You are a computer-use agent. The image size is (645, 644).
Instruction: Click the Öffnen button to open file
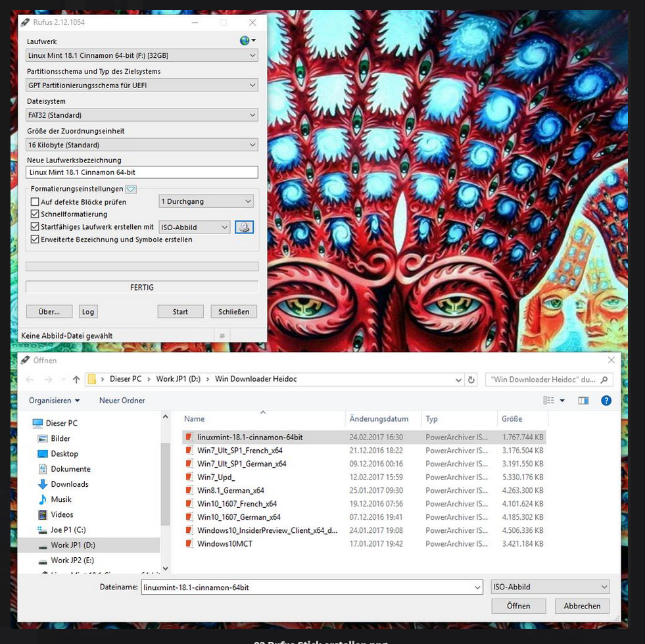click(x=518, y=606)
